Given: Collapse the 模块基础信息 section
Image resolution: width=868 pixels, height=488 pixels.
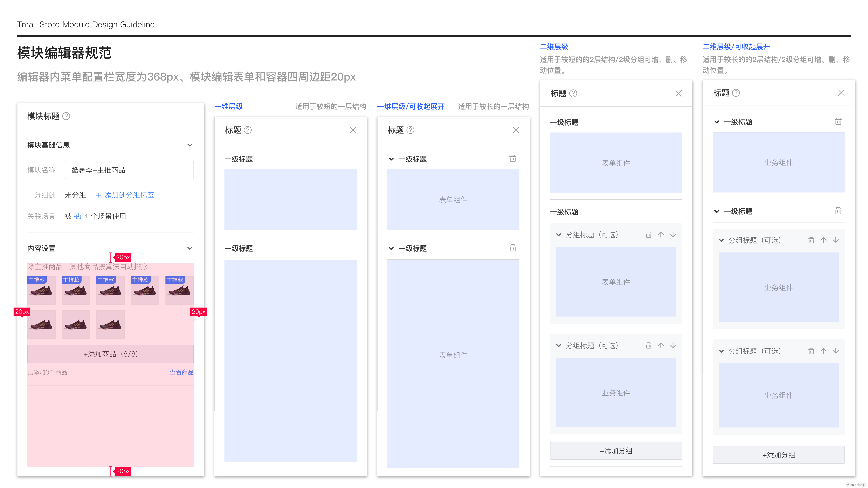Looking at the screenshot, I should (190, 145).
